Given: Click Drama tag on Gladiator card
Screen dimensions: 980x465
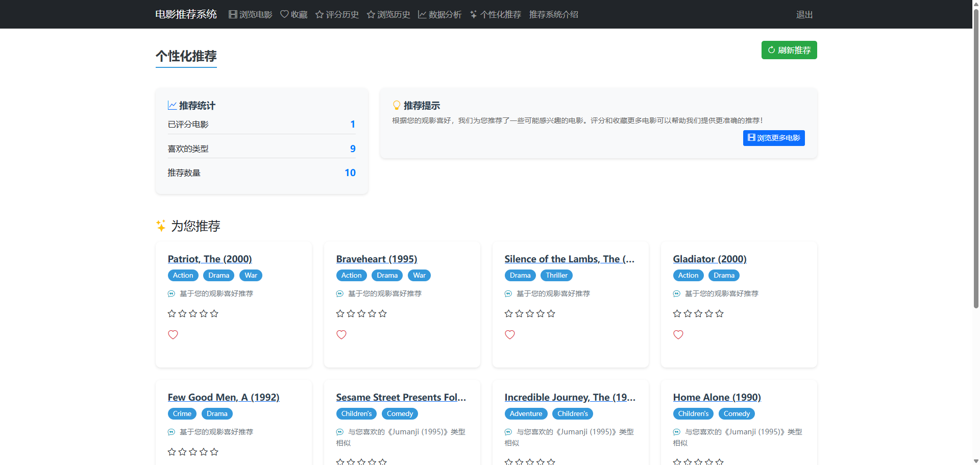Looking at the screenshot, I should pyautogui.click(x=724, y=275).
